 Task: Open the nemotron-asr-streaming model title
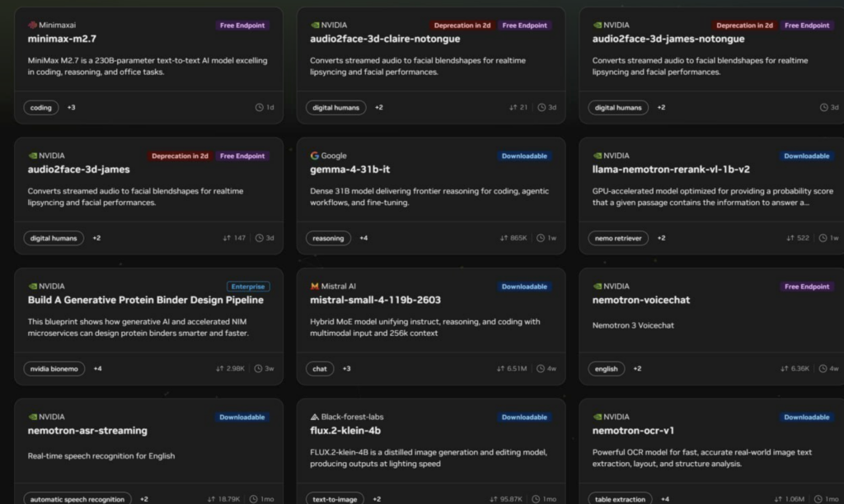coord(87,431)
